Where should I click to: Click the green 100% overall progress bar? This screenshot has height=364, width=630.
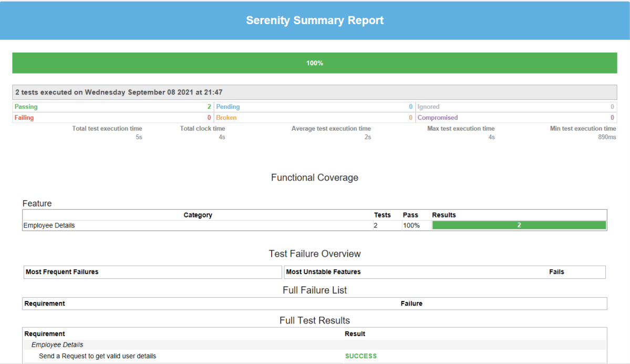[x=314, y=63]
